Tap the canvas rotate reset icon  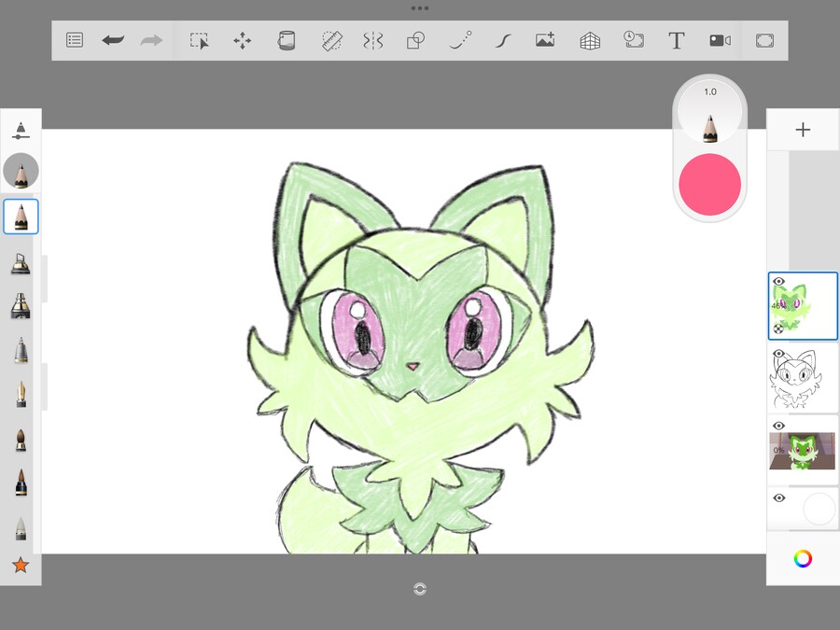(x=419, y=589)
